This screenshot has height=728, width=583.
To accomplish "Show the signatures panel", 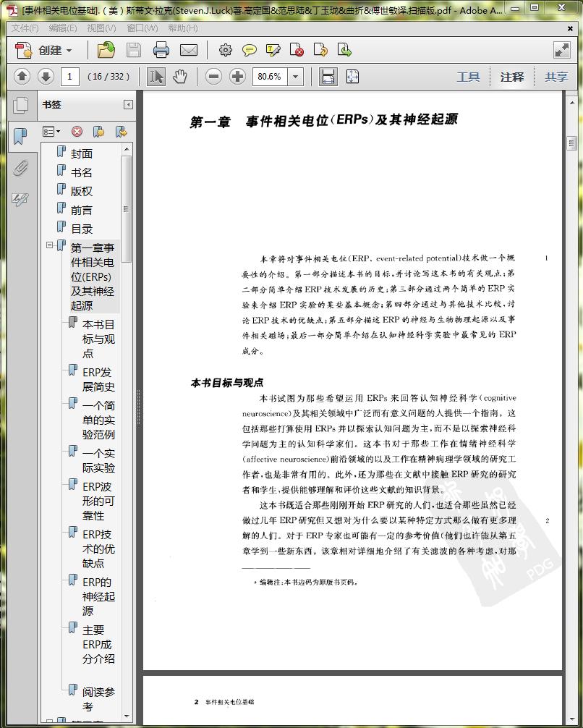I will coord(20,200).
